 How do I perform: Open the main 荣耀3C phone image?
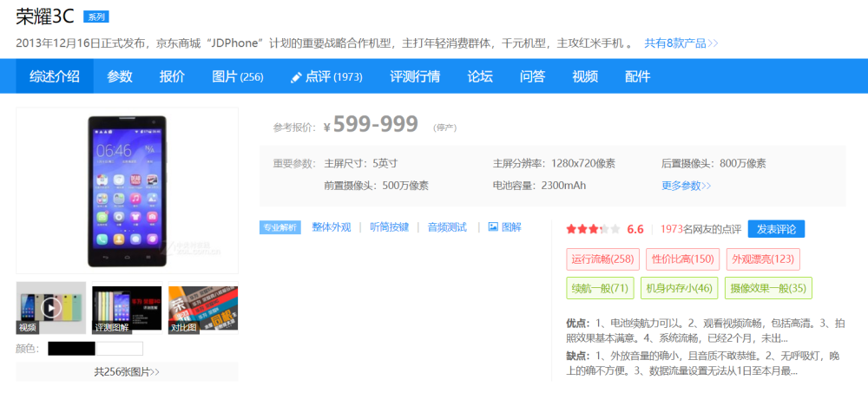(x=128, y=190)
